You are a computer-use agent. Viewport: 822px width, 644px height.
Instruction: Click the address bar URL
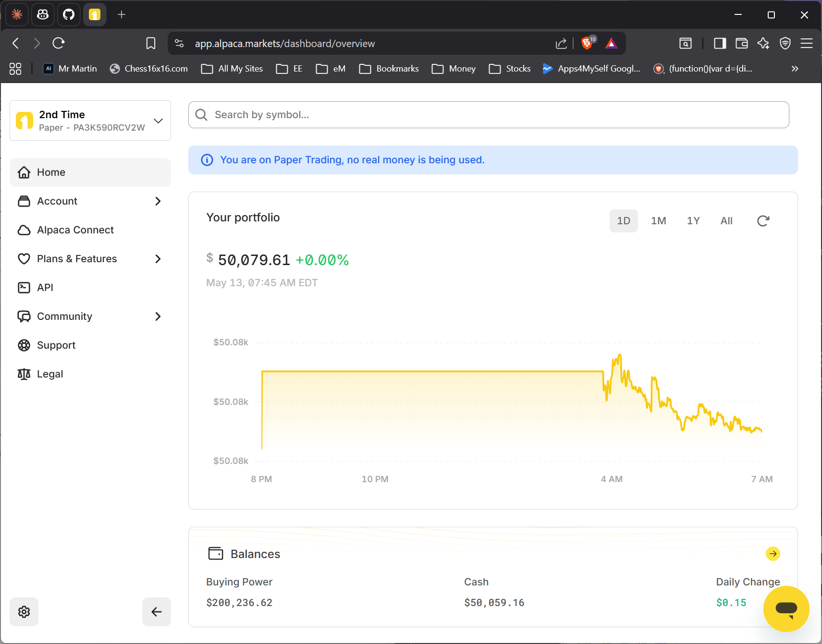(x=285, y=44)
